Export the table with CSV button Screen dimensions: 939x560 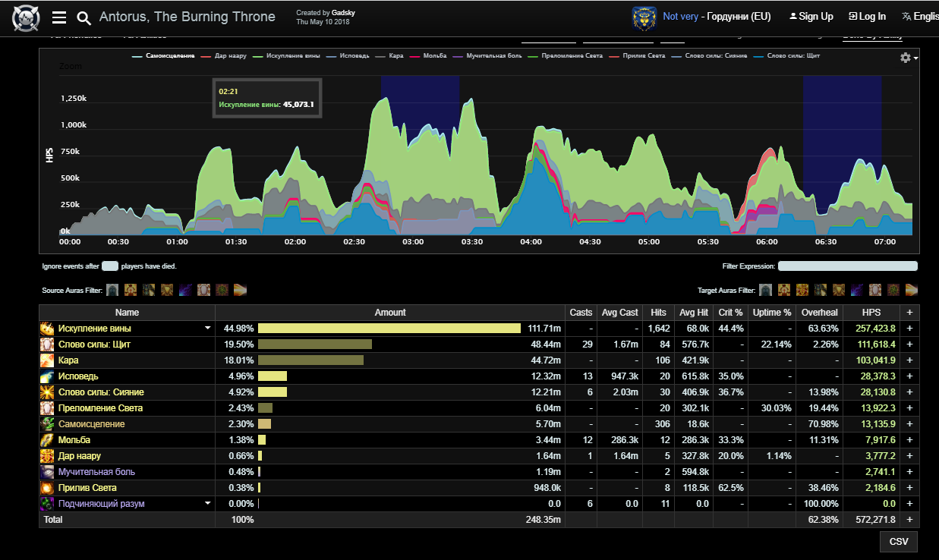coord(899,542)
